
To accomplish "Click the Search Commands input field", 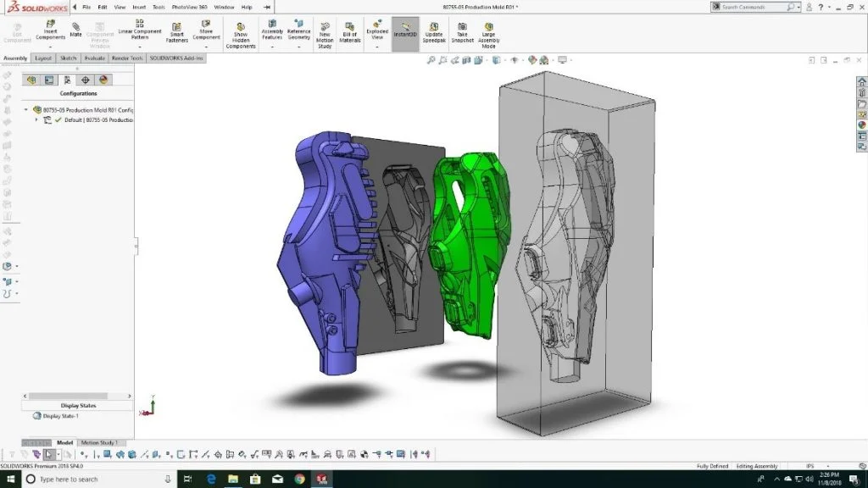I will (x=753, y=7).
